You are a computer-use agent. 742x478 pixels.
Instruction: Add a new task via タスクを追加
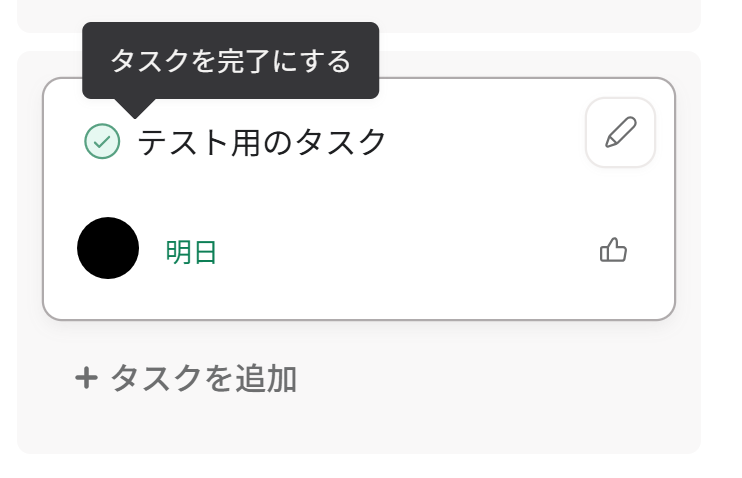tap(186, 379)
